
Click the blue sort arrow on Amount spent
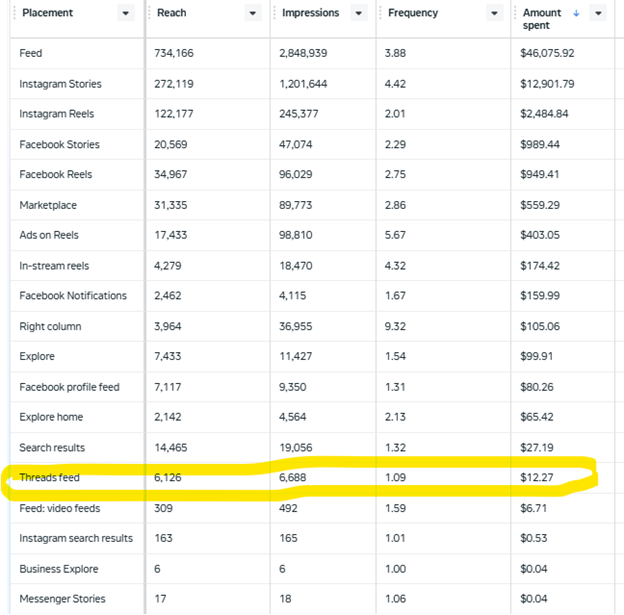[576, 13]
